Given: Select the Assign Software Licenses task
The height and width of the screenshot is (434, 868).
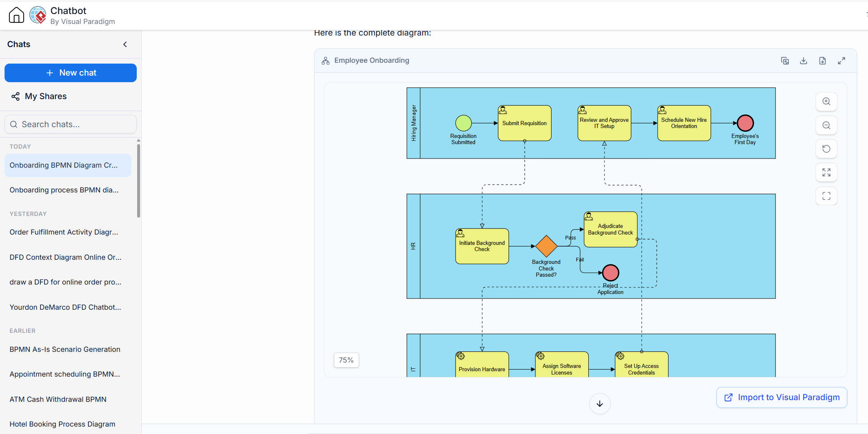Looking at the screenshot, I should pyautogui.click(x=562, y=365).
